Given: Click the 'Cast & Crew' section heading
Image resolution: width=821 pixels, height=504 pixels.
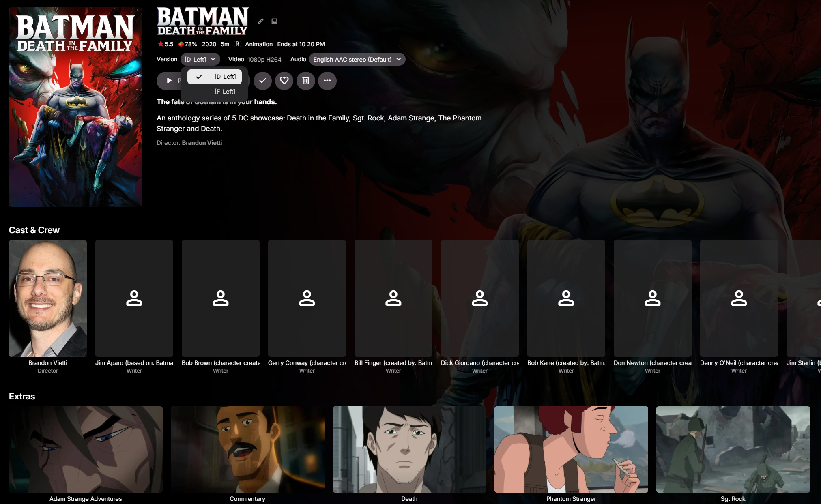Looking at the screenshot, I should point(34,230).
